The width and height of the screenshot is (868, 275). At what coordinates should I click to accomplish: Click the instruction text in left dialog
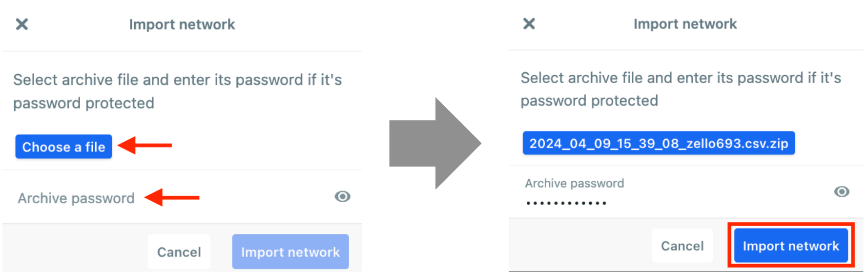[x=177, y=91]
